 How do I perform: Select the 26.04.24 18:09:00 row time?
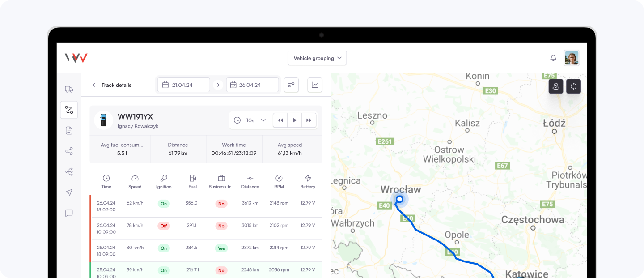click(x=106, y=206)
